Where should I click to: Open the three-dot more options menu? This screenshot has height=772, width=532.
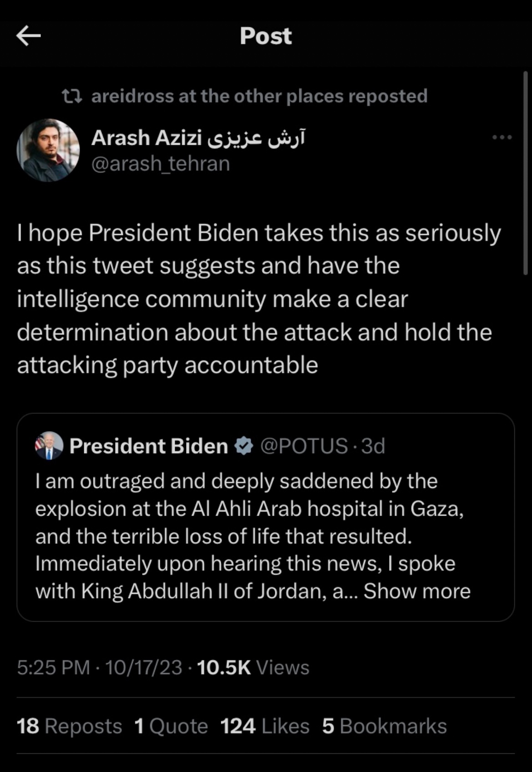[502, 137]
